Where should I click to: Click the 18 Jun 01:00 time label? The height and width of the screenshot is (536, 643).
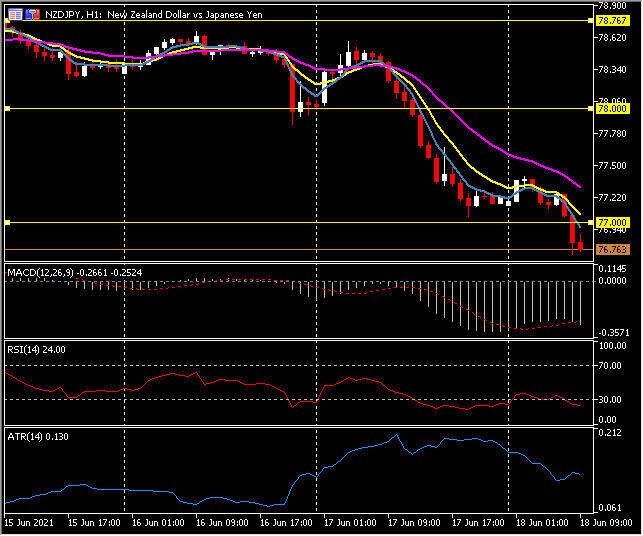(542, 523)
